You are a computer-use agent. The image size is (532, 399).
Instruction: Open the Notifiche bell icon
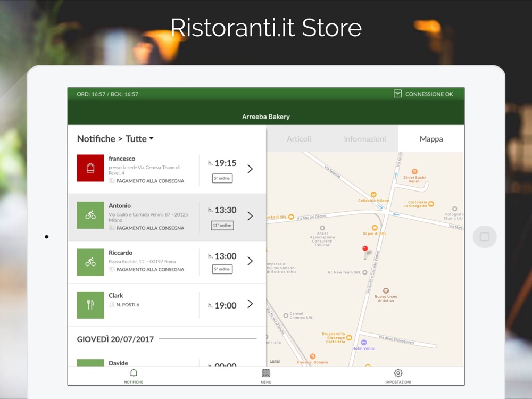(x=134, y=373)
